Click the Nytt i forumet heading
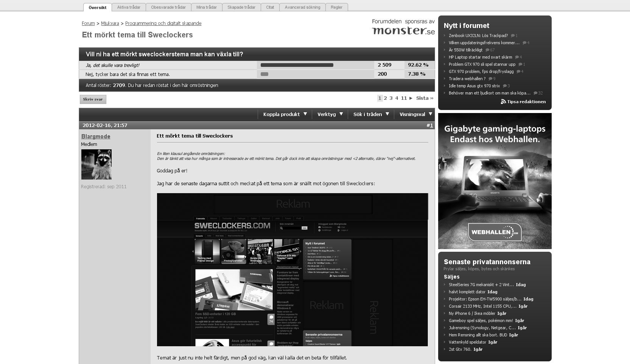 coord(467,26)
